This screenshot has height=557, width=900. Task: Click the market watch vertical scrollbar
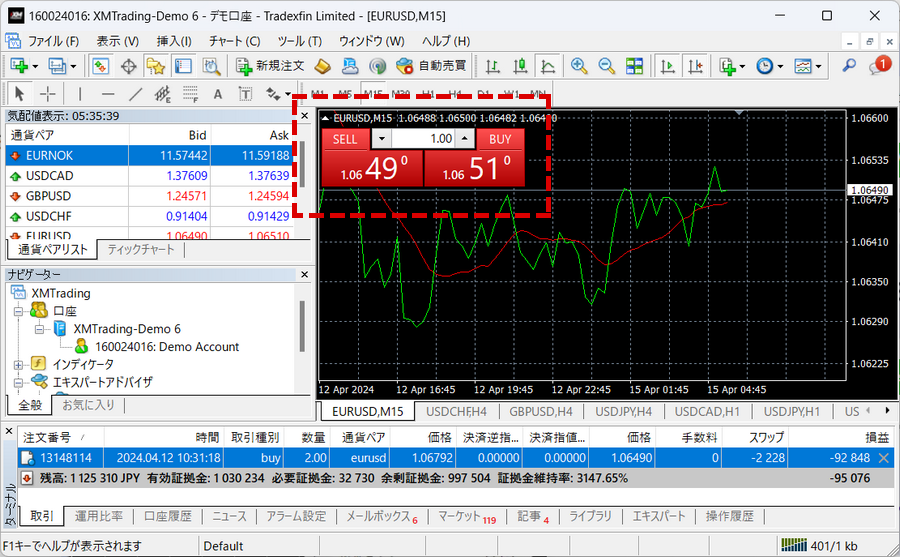point(302,164)
